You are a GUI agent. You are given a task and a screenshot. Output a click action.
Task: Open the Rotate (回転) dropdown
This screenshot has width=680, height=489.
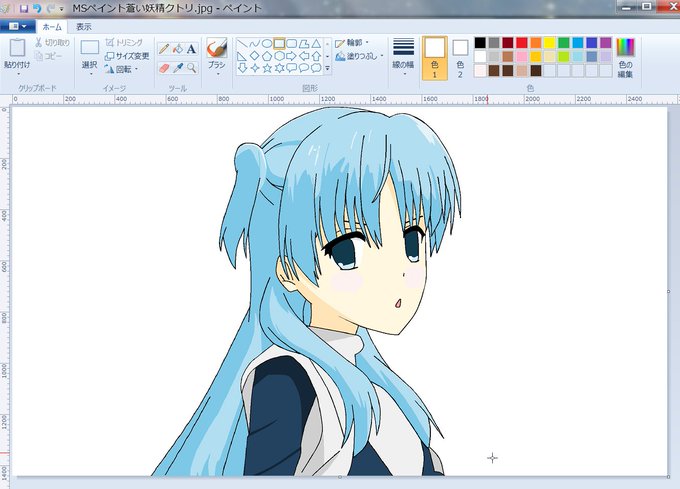[x=121, y=69]
